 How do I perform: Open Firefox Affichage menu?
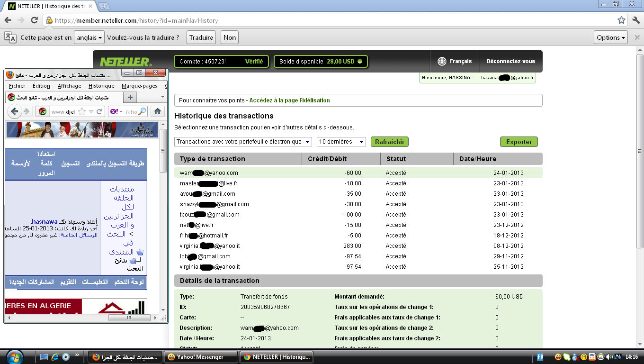point(69,86)
